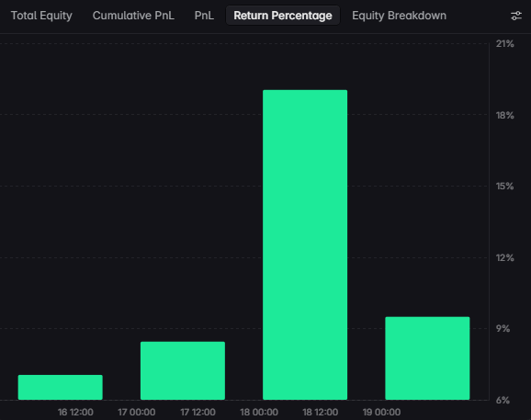Click the 18 12:00 time label
Image resolution: width=531 pixels, height=420 pixels.
click(320, 412)
